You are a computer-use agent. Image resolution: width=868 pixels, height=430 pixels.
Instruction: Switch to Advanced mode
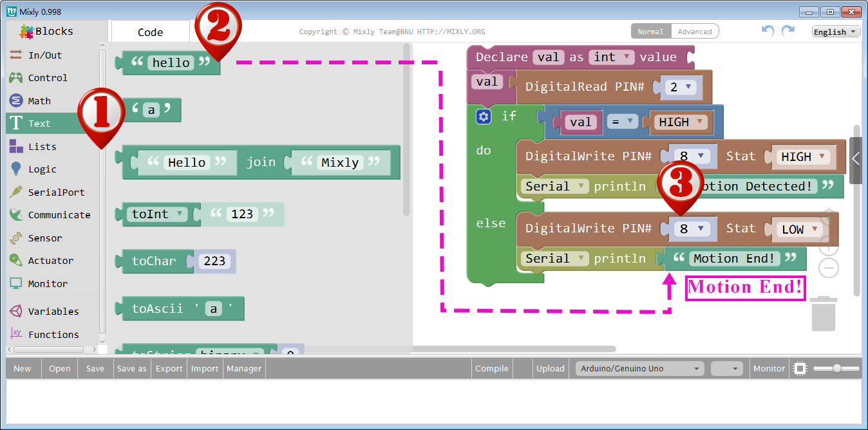(x=695, y=32)
